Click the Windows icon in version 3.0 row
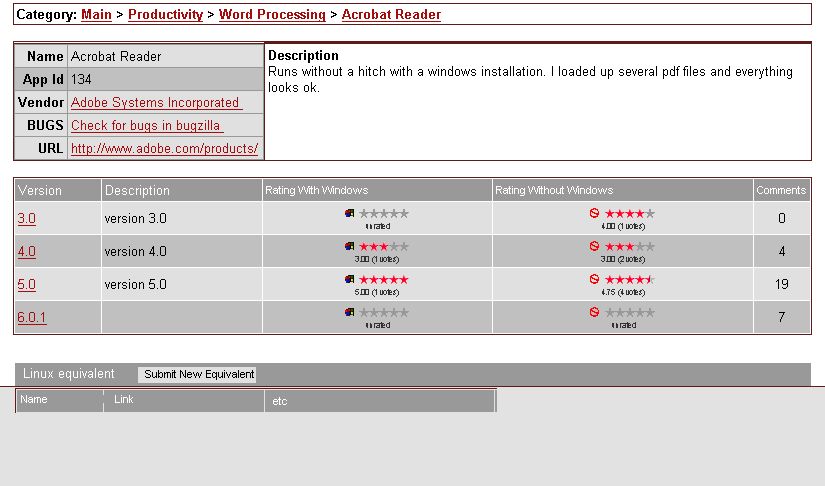The image size is (825, 486). (349, 213)
